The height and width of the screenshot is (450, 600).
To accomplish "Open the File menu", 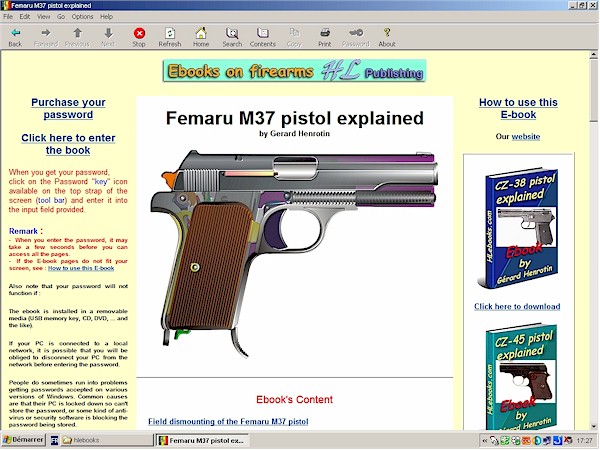I will tap(8, 16).
